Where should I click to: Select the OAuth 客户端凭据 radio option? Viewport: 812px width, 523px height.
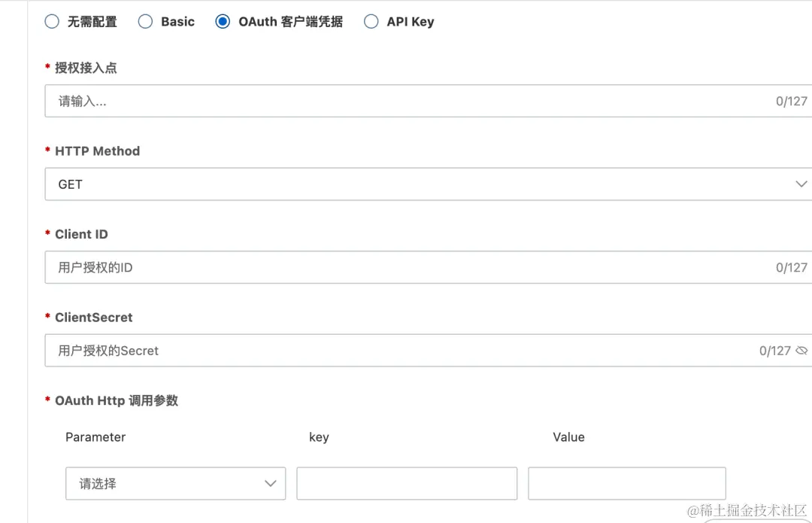[x=223, y=22]
